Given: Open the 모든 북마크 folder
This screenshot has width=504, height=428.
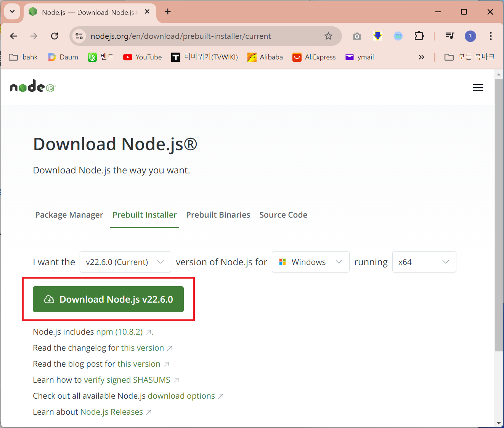Looking at the screenshot, I should (x=470, y=57).
